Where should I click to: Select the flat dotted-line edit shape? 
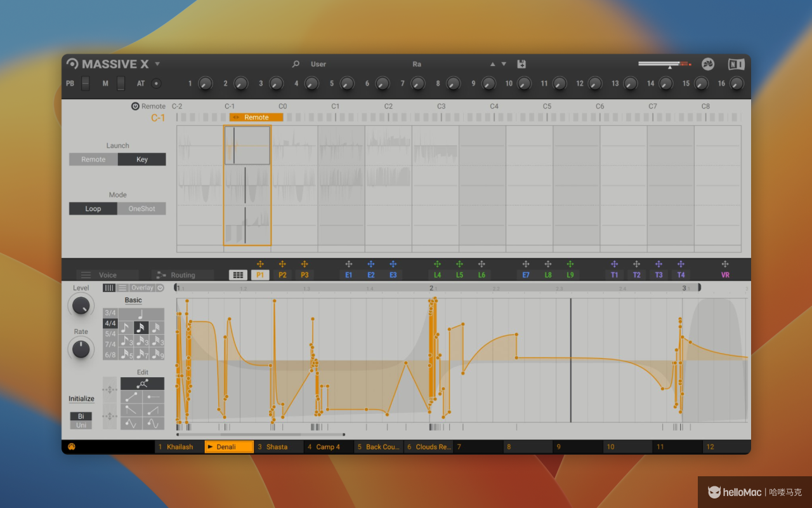click(154, 396)
